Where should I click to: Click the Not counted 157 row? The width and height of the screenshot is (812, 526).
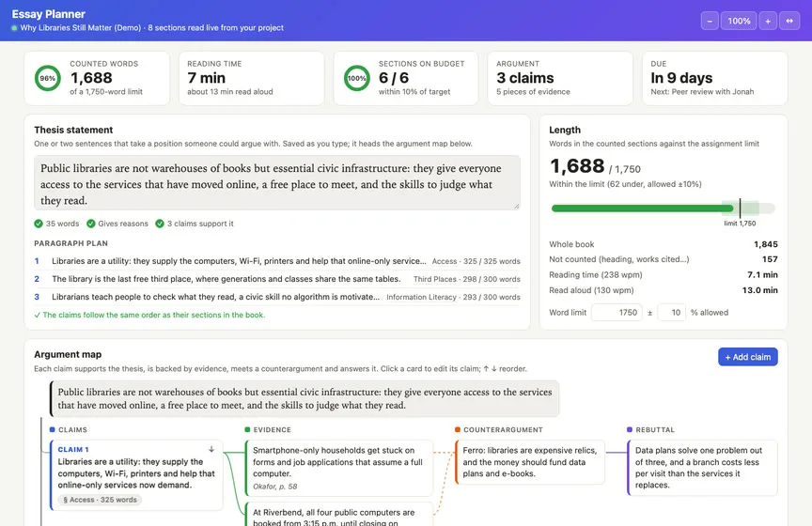tap(664, 259)
